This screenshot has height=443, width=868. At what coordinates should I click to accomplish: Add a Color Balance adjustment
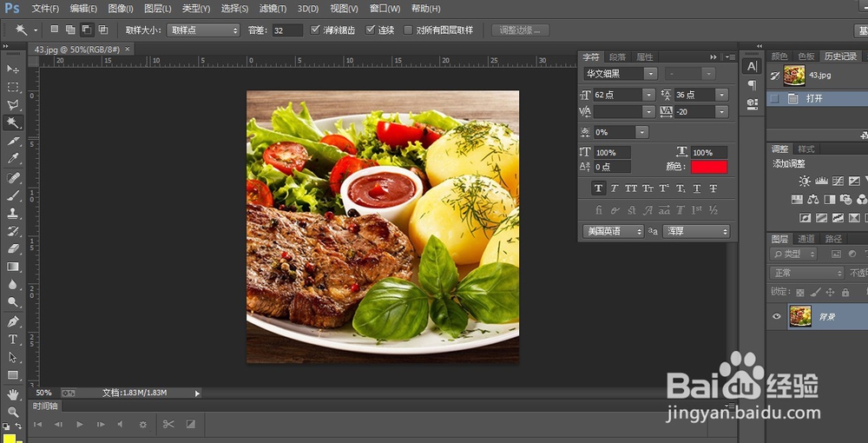[813, 200]
